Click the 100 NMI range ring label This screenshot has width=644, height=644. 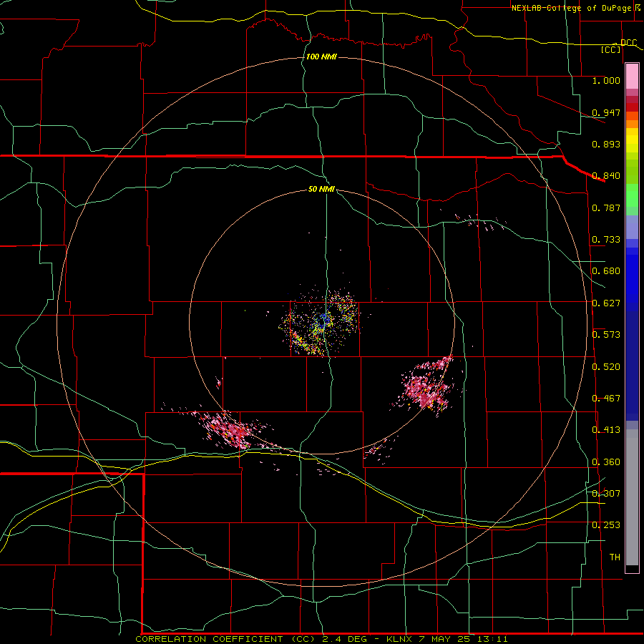coord(321,57)
